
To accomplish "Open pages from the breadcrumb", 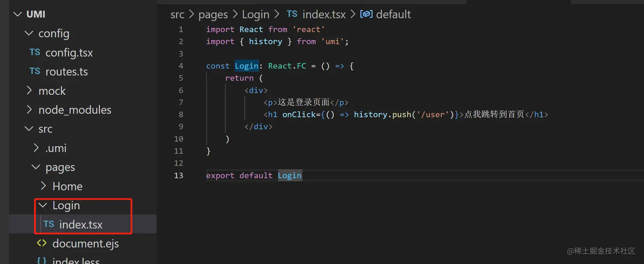I will tap(213, 14).
